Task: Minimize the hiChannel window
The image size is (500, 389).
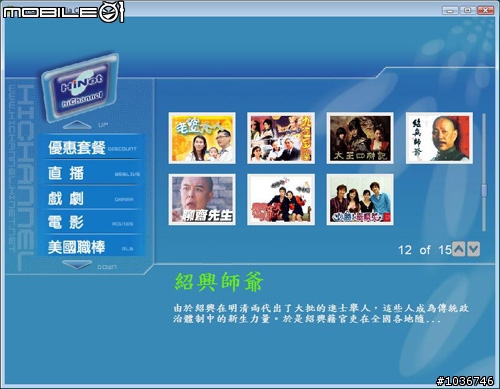Action: pyautogui.click(x=450, y=10)
